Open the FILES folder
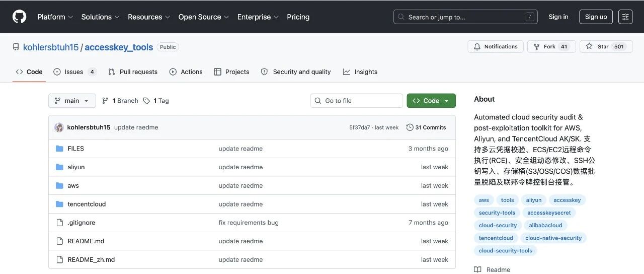This screenshot has width=644, height=274. (76, 149)
